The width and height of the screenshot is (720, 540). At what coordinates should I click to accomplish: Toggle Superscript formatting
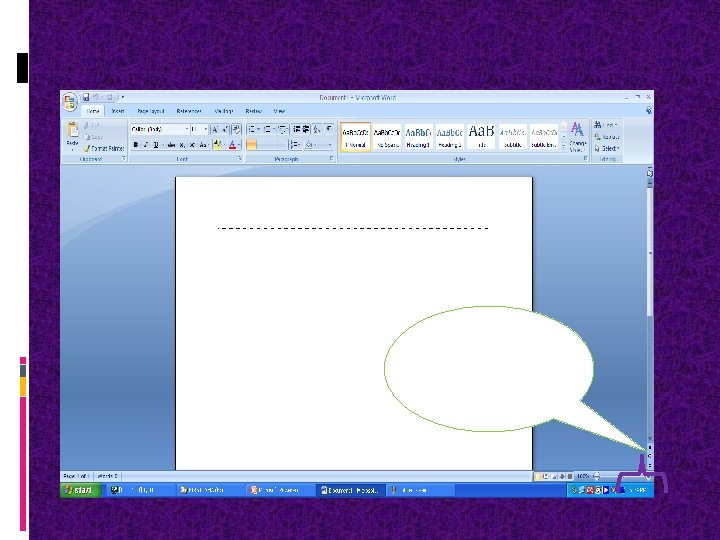192,145
